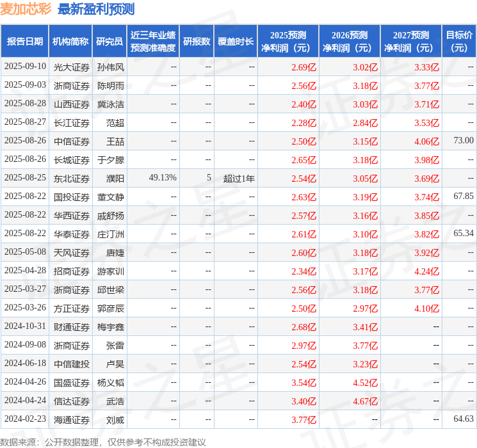Click the 数据来源 disclaimer footer text
Image resolution: width=477 pixels, height=448 pixels.
click(103, 442)
